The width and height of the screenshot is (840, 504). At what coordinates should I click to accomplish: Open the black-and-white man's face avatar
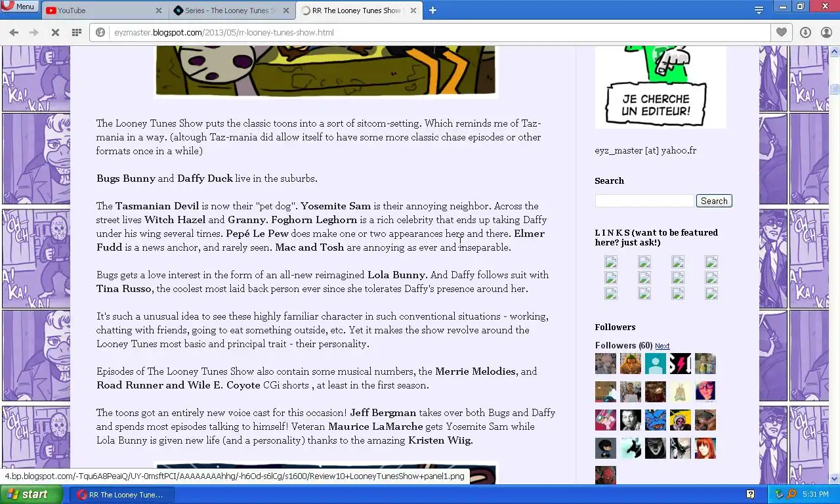click(631, 420)
